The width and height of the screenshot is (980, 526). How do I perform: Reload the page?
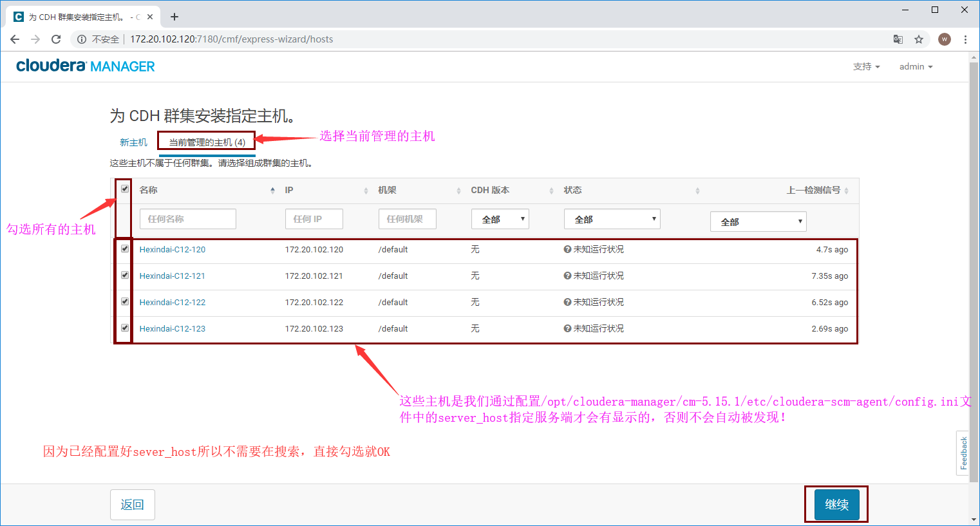pos(56,39)
